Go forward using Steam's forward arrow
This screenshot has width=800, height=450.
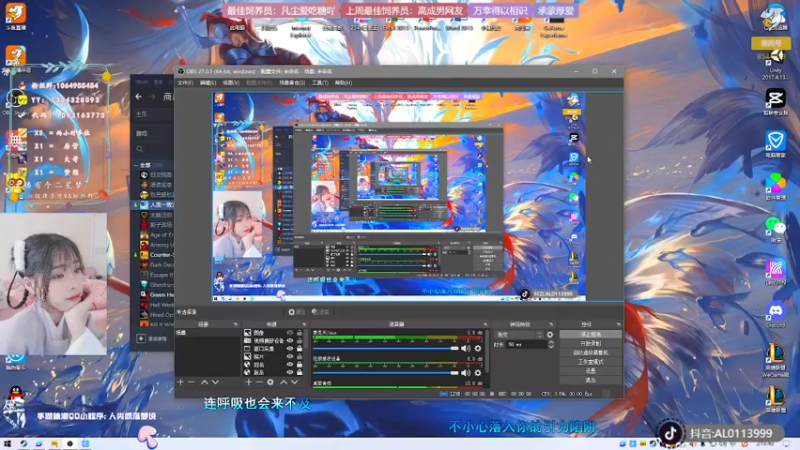tap(152, 96)
